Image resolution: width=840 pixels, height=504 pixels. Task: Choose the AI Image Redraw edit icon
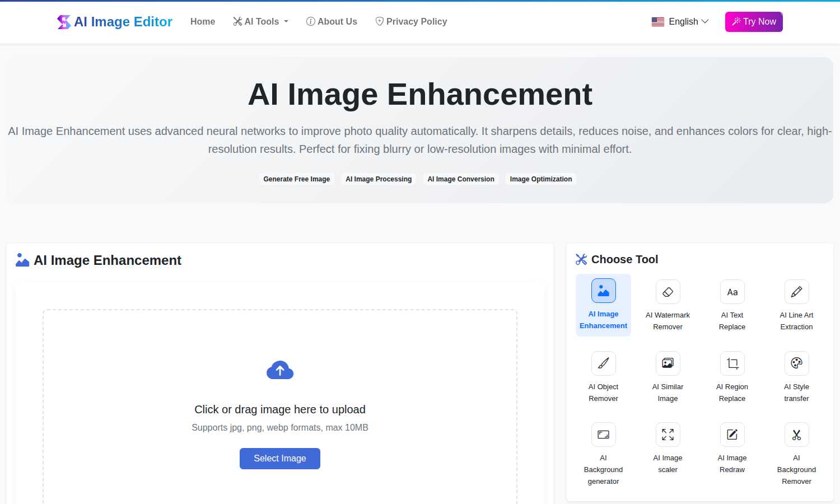(732, 435)
